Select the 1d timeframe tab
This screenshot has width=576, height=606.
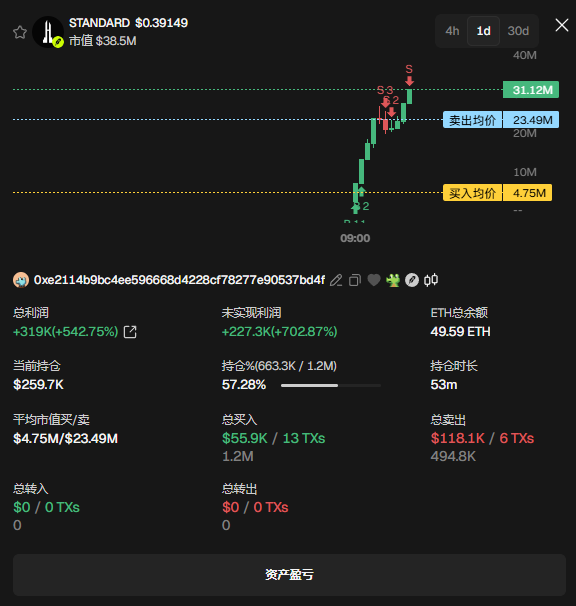483,31
